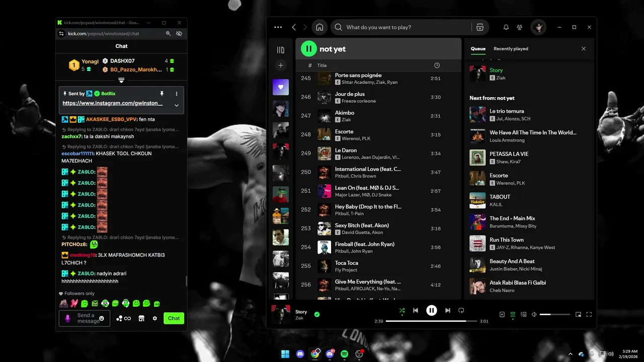Switch to the Queue tab

click(478, 49)
